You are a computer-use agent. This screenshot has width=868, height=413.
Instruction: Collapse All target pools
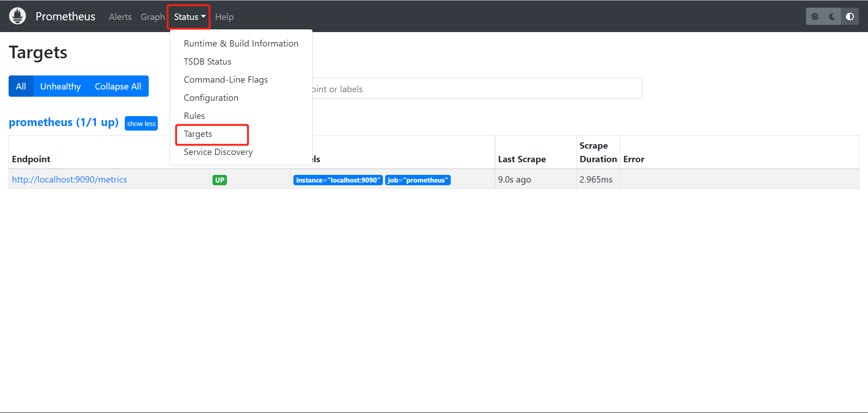pyautogui.click(x=118, y=86)
